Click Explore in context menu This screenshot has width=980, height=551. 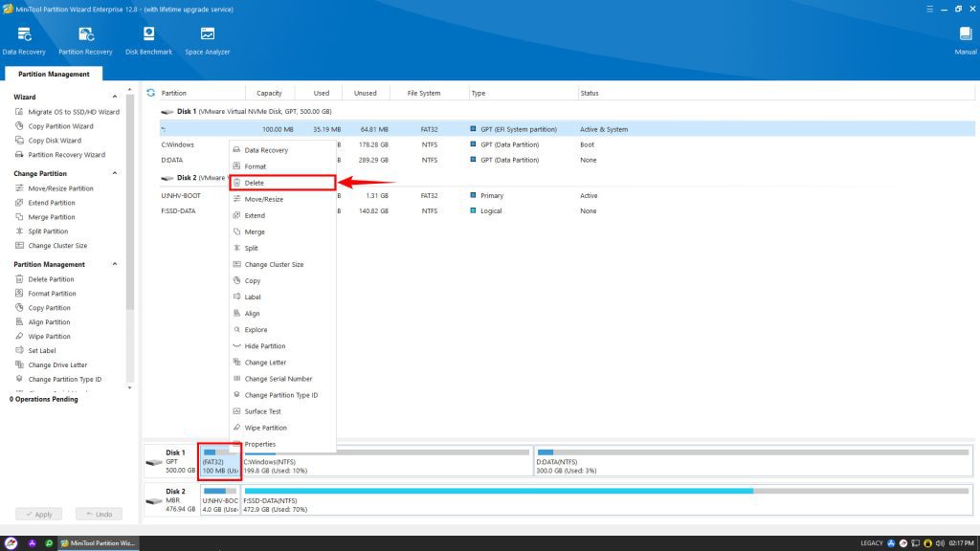click(x=282, y=329)
